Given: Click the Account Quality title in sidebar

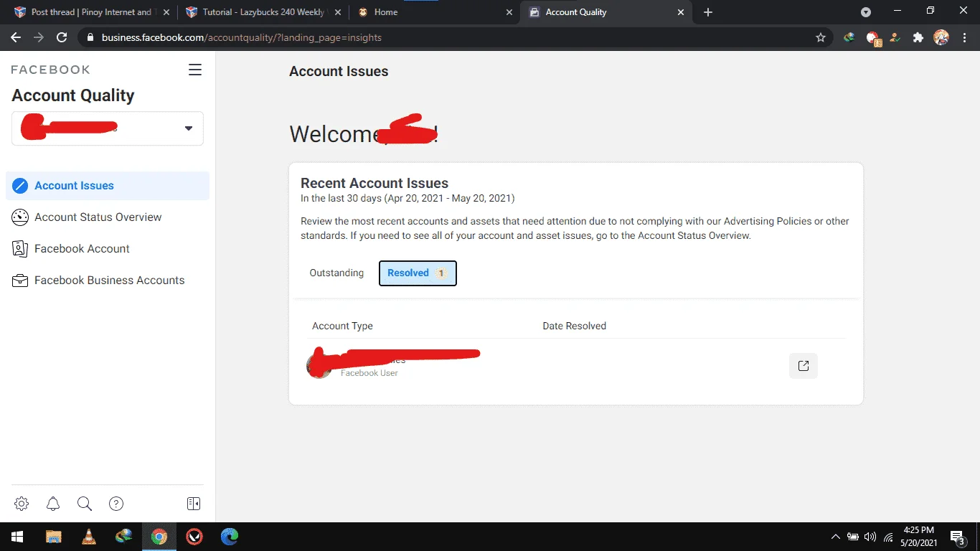Looking at the screenshot, I should pyautogui.click(x=73, y=95).
